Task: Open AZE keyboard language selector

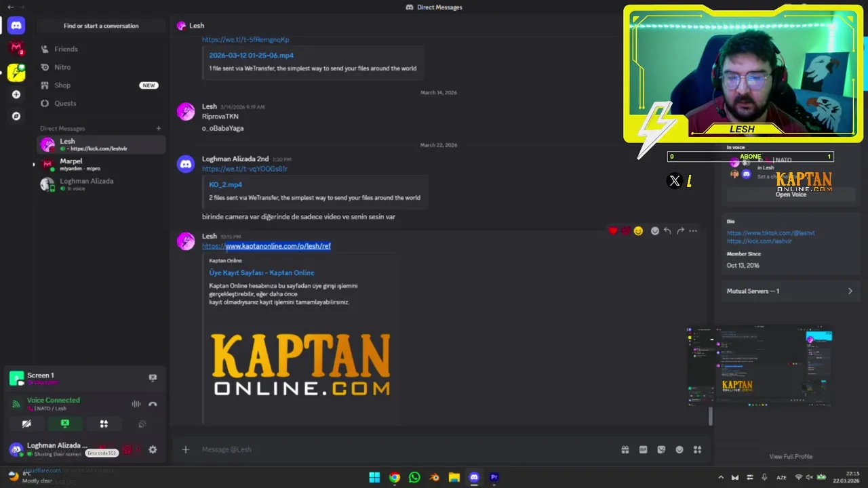Action: [x=781, y=477]
